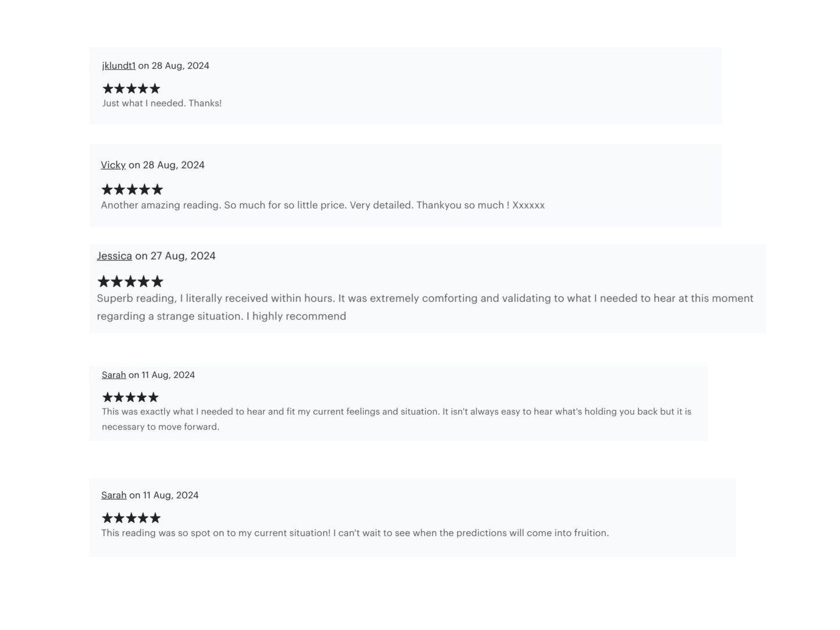Click the '27 Aug, 2024' date beside Jessica
Screen dimensions: 840x630
183,256
